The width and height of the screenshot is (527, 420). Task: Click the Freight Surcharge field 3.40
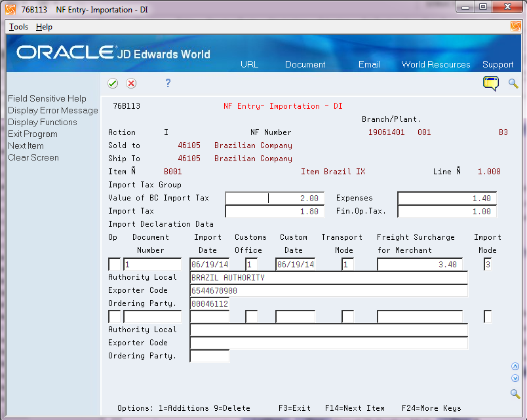[x=420, y=264]
